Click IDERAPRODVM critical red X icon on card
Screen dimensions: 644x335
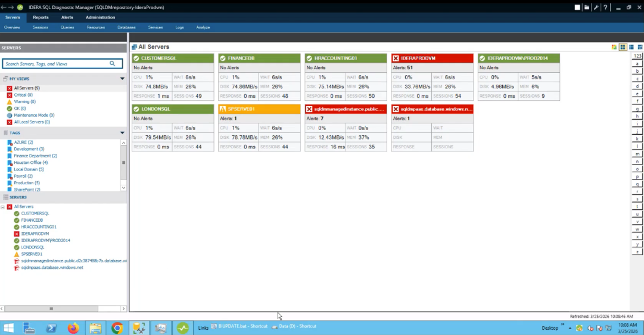pyautogui.click(x=396, y=58)
